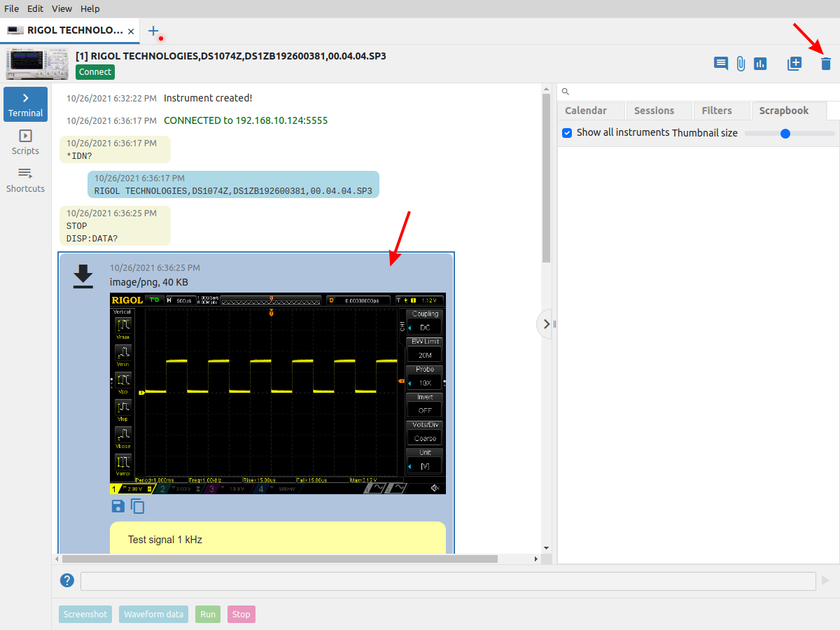Click the "image/png, 40 KB" label

149,282
